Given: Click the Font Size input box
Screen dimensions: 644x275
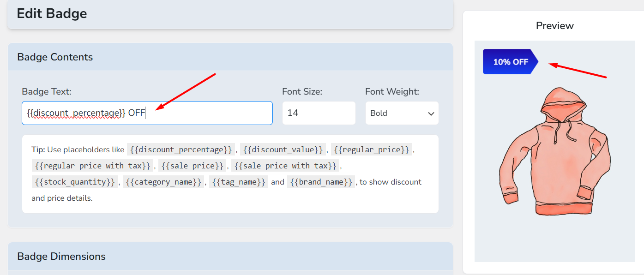Looking at the screenshot, I should (319, 113).
